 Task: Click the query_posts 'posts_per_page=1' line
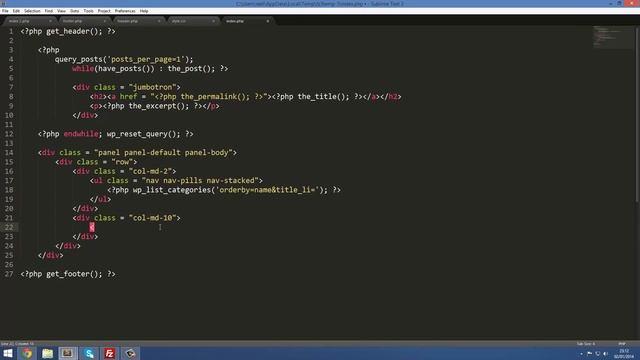(124, 59)
